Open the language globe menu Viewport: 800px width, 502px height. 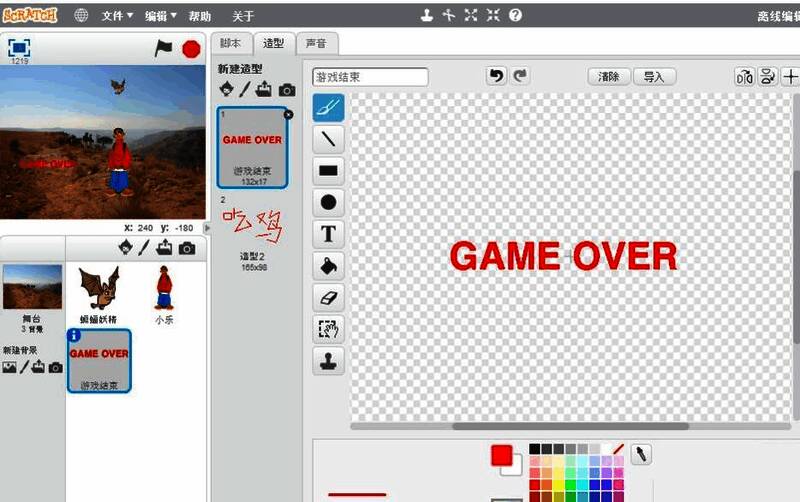tap(81, 16)
